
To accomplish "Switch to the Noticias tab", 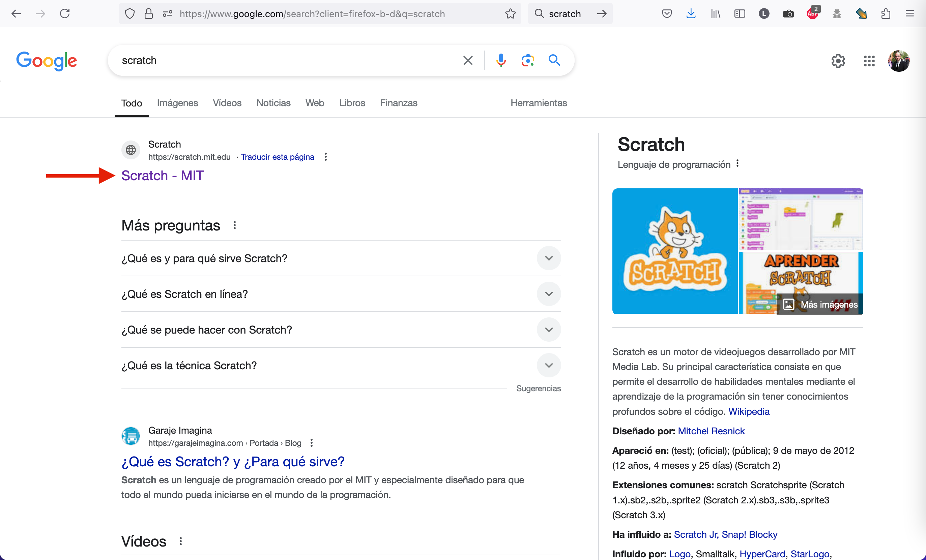I will pos(273,103).
